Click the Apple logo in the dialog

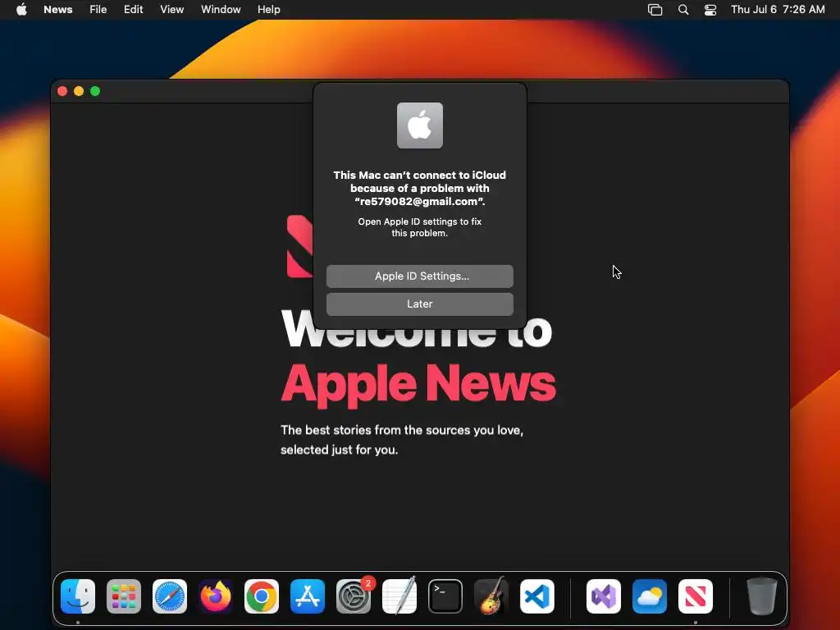[420, 126]
